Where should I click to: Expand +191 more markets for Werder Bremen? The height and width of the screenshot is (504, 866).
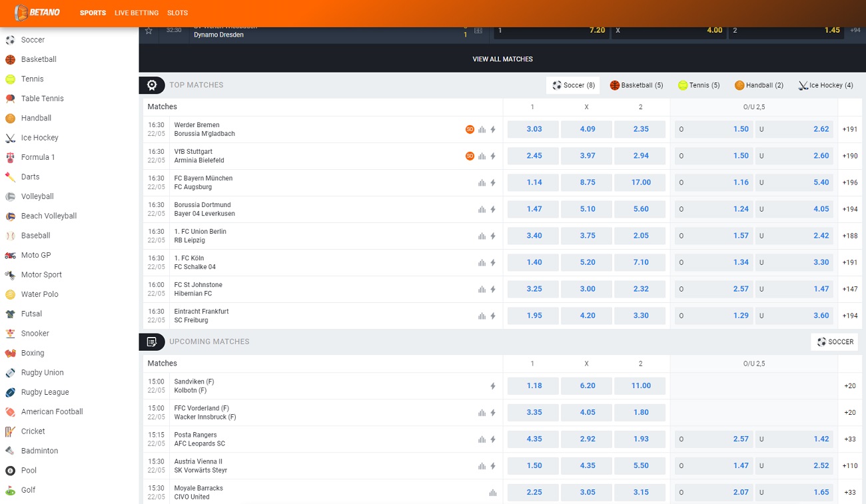(x=850, y=129)
